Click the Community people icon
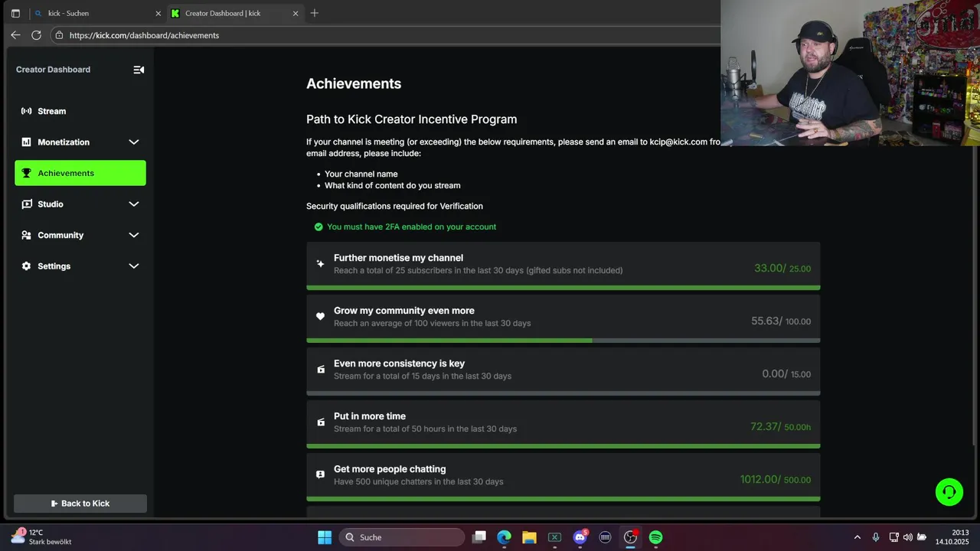Screen dimensions: 980x551 click(26, 235)
